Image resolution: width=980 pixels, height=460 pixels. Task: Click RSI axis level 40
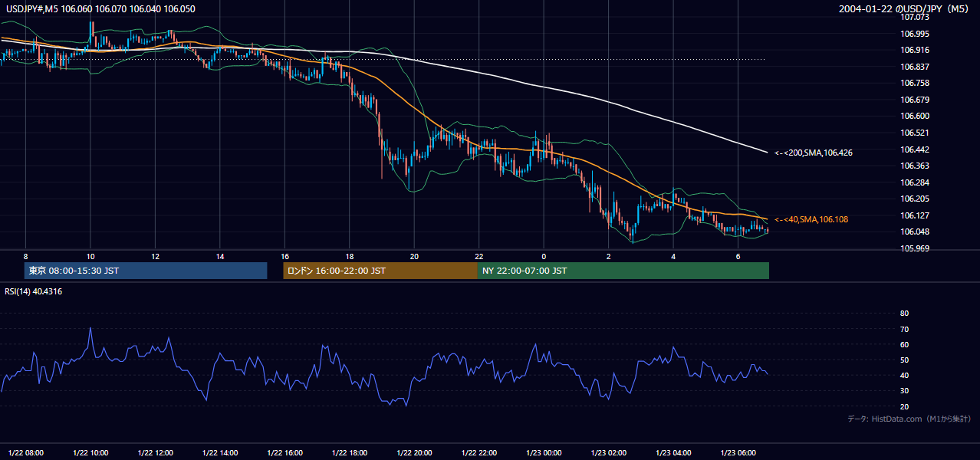point(904,376)
